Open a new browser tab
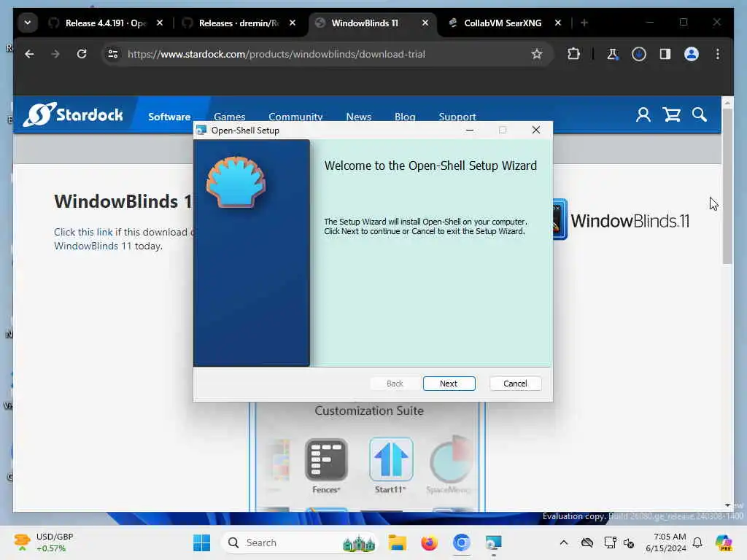 [584, 23]
